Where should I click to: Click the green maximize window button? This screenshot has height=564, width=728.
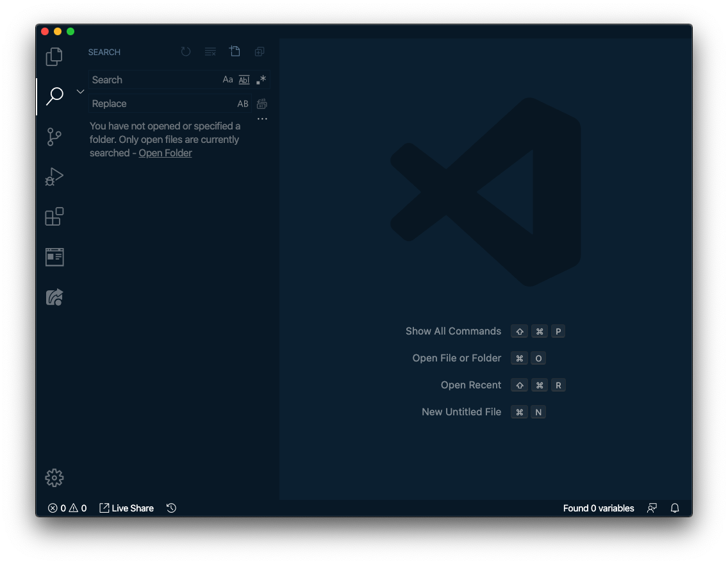click(x=70, y=31)
